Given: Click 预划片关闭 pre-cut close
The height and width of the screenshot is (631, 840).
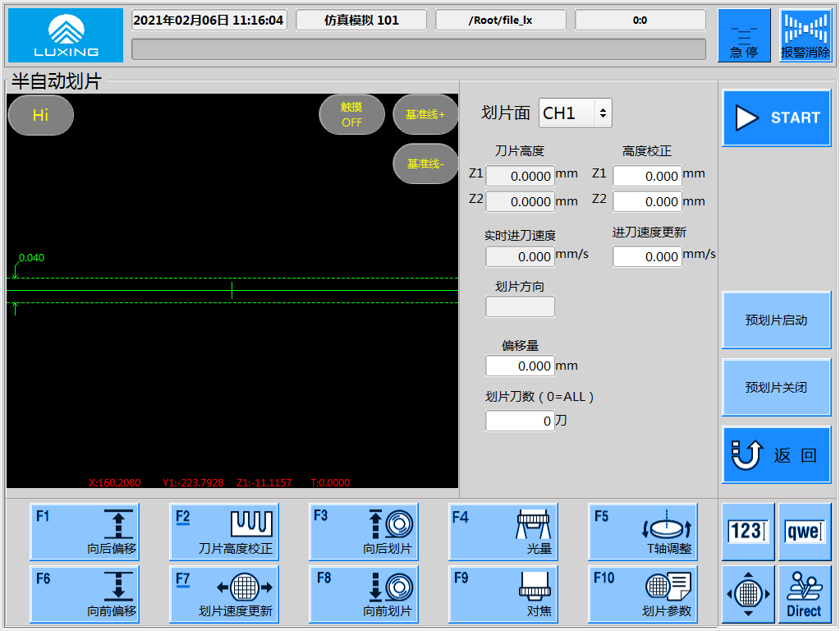Looking at the screenshot, I should point(776,387).
